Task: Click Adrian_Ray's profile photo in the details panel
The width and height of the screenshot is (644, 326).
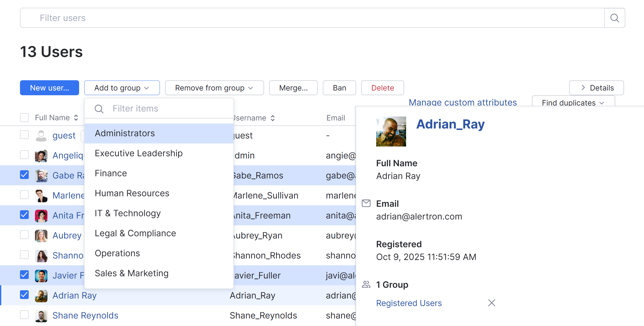Action: click(391, 131)
